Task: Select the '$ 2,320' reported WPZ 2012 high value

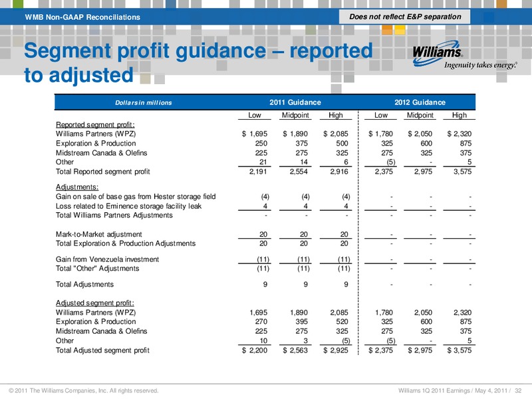Action: 460,134
